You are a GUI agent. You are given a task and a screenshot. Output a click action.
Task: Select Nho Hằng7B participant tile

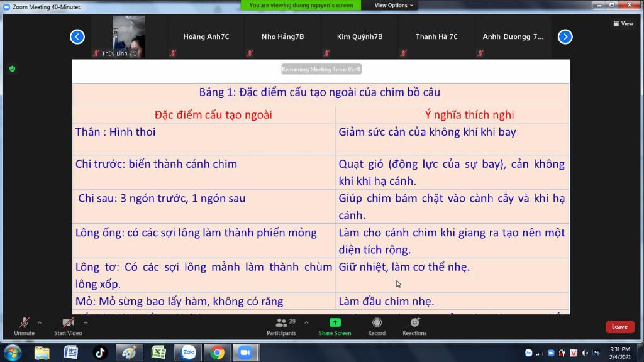pyautogui.click(x=283, y=36)
